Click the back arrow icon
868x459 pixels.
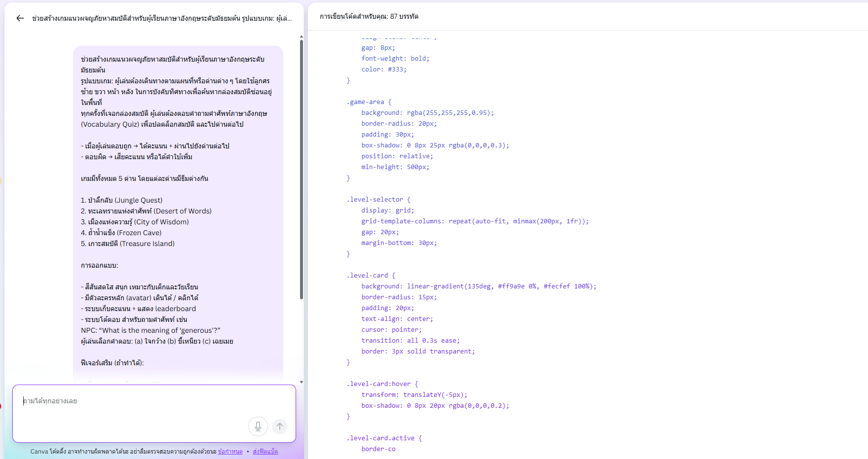[x=20, y=18]
